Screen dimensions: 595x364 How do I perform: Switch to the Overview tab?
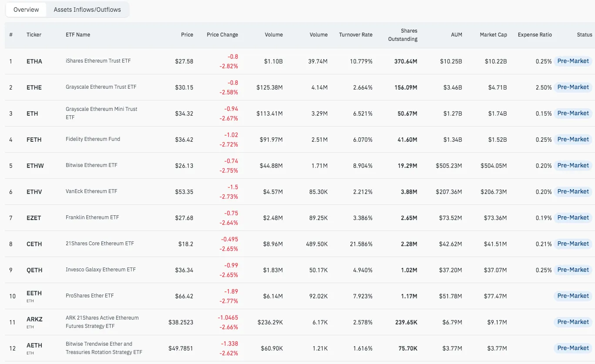coord(26,10)
